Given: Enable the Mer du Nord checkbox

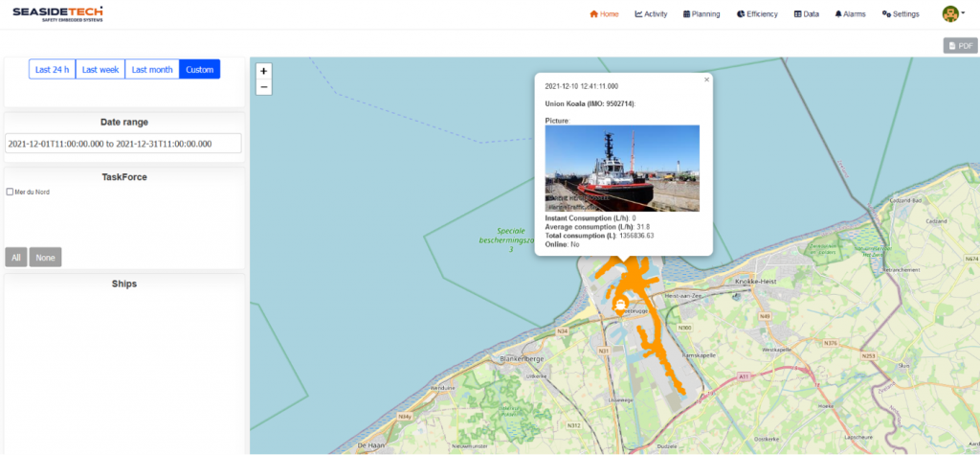Looking at the screenshot, I should [10, 192].
